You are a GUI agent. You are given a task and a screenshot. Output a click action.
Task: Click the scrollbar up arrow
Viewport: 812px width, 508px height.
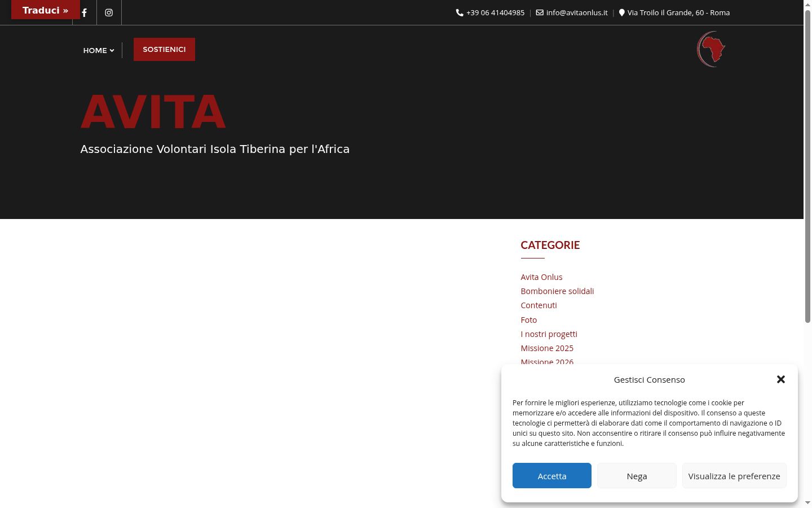[x=807, y=5]
